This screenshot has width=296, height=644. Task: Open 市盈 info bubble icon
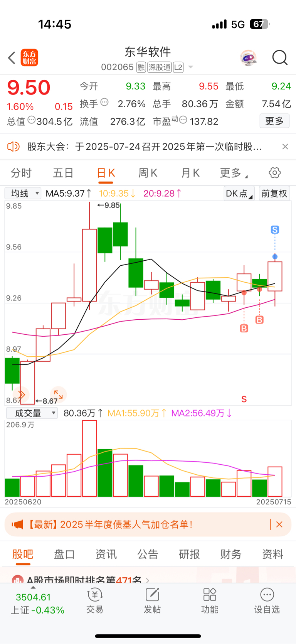[183, 120]
